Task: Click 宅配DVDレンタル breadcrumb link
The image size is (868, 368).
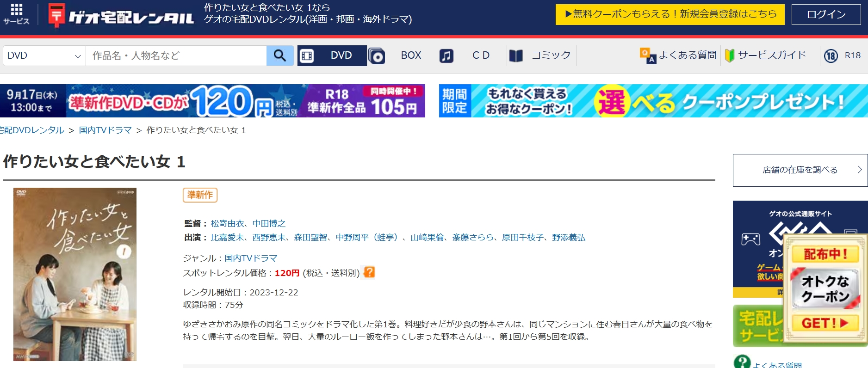Action: (x=32, y=130)
